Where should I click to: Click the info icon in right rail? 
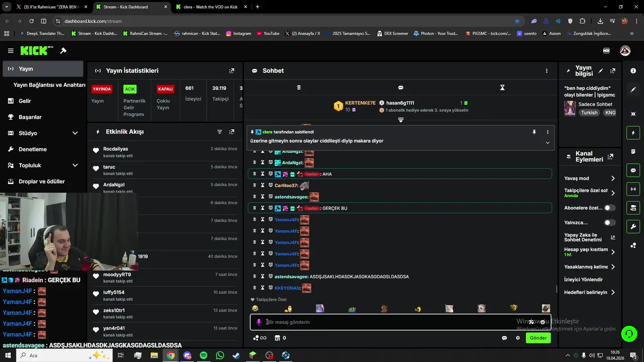633,71
